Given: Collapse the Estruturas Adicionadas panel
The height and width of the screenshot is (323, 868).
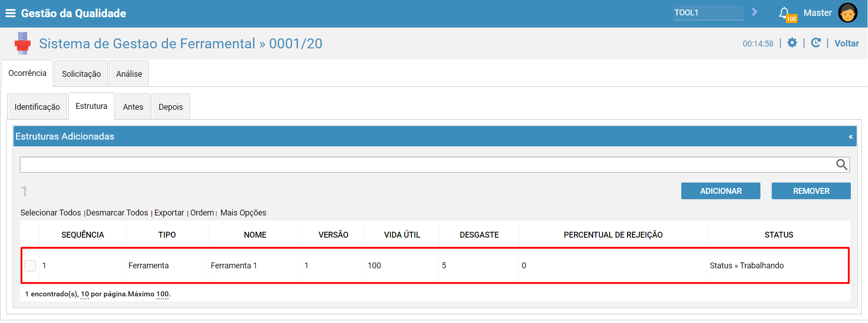Looking at the screenshot, I should [851, 136].
